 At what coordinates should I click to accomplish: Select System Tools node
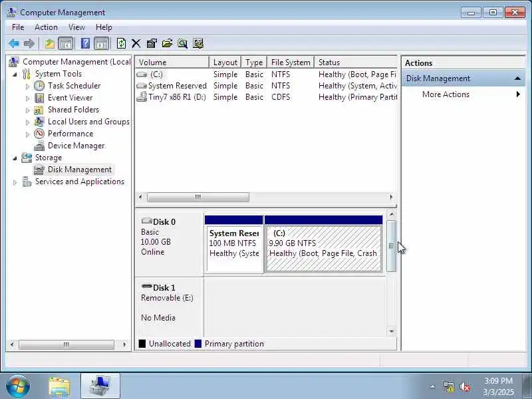coord(59,74)
